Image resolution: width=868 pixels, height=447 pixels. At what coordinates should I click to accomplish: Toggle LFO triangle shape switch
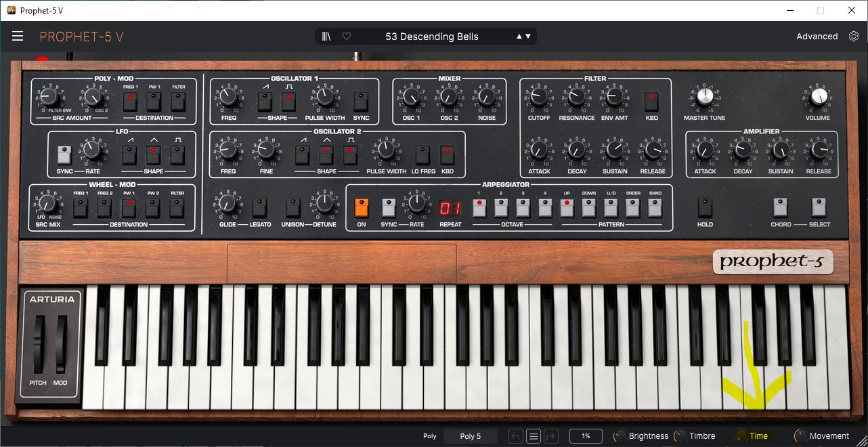tap(153, 156)
